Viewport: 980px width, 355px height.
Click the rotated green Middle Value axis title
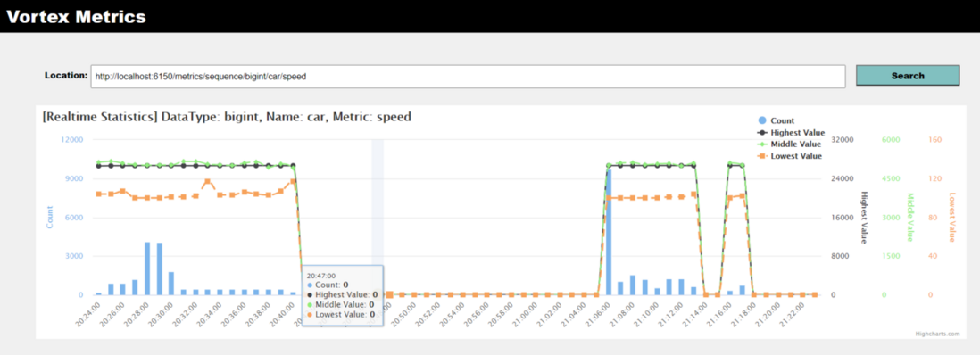point(910,218)
